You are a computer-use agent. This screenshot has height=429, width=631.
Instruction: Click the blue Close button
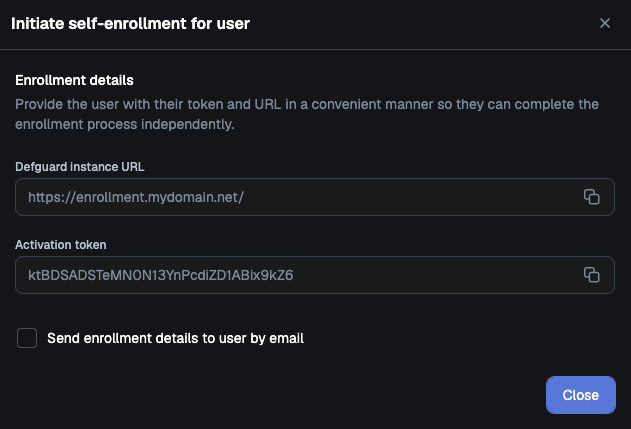[x=581, y=395]
